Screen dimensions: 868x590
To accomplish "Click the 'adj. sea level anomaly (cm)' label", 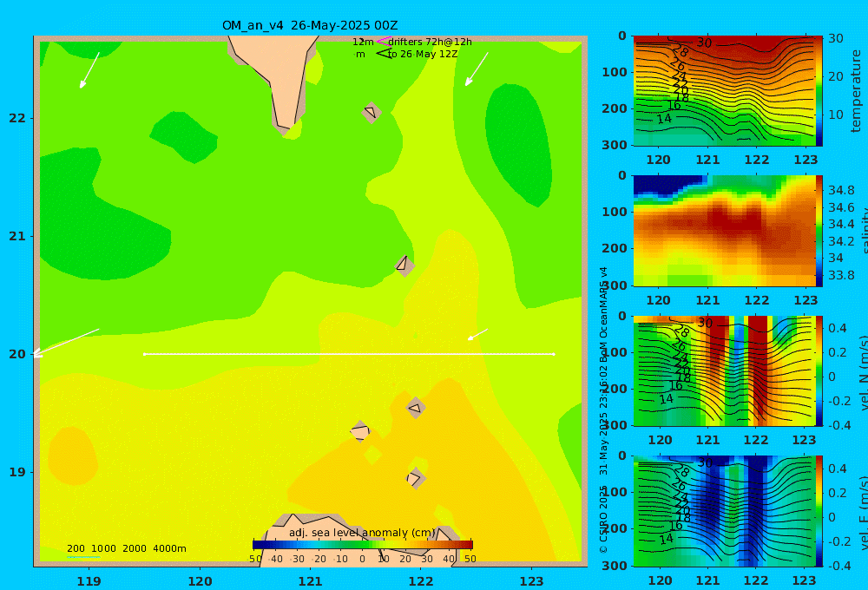I will [x=362, y=533].
